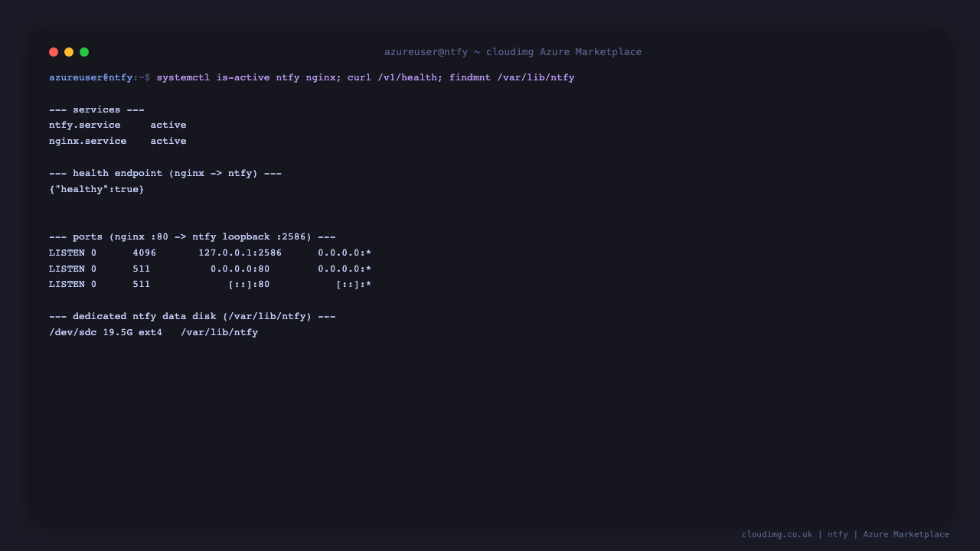Select the dedicated ntfy data disk header
Viewport: 980px width, 551px height.
(x=192, y=316)
